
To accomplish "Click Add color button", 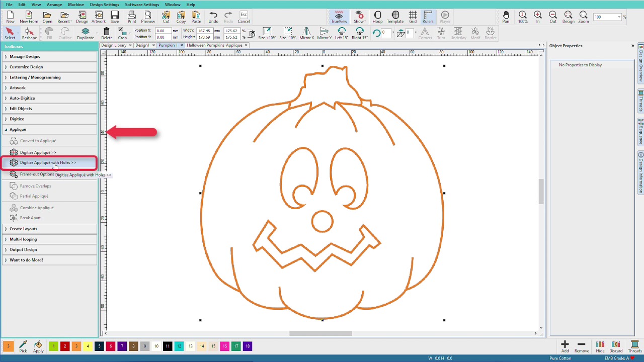I will 565,346.
